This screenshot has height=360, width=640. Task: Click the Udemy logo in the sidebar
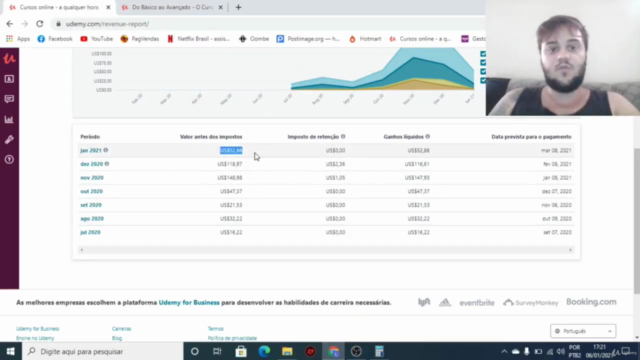9,58
